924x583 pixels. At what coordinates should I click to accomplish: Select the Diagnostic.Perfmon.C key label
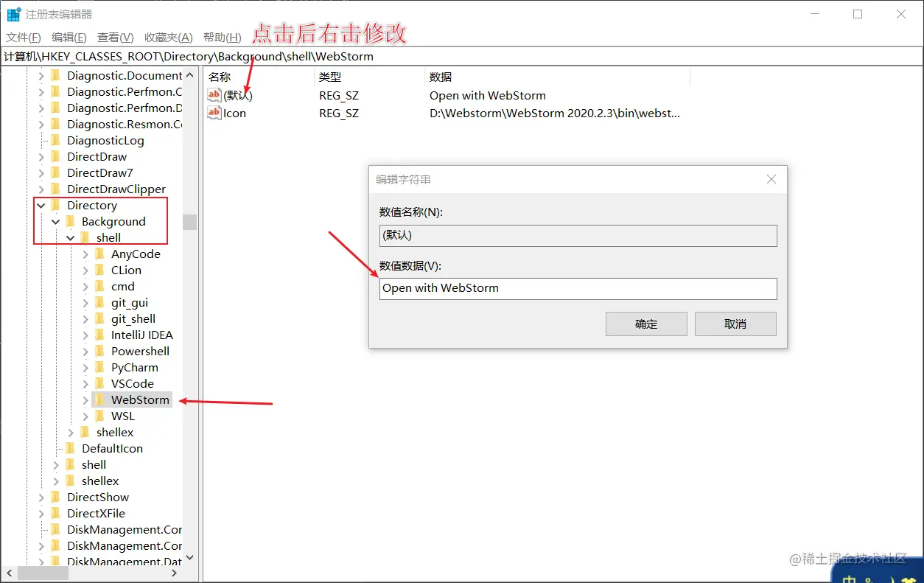click(x=125, y=91)
